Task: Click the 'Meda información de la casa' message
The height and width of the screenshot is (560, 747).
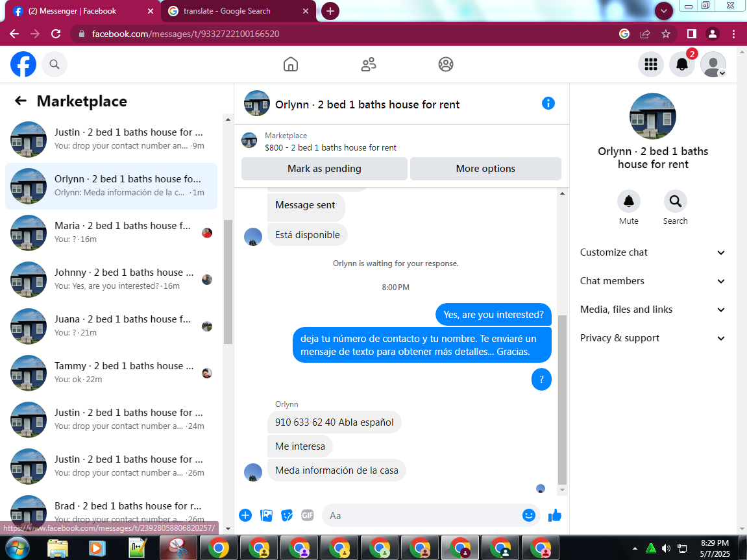Action: (336, 470)
